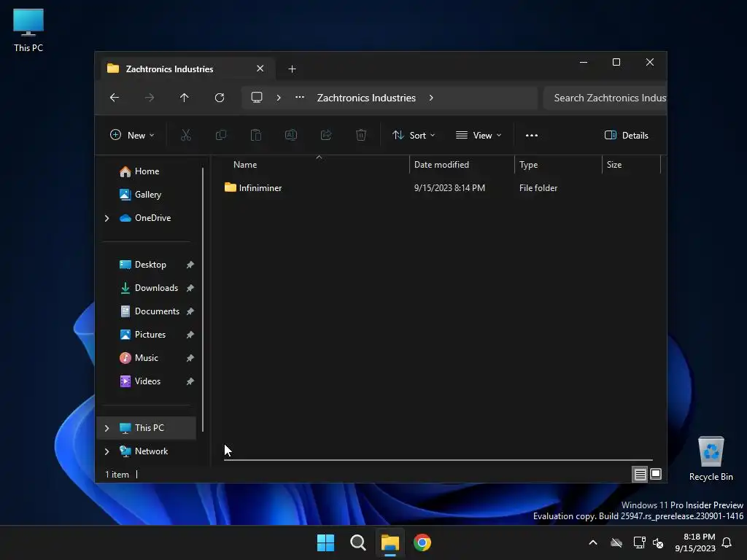747x560 pixels.
Task: Open the View dropdown menu
Action: click(x=479, y=135)
